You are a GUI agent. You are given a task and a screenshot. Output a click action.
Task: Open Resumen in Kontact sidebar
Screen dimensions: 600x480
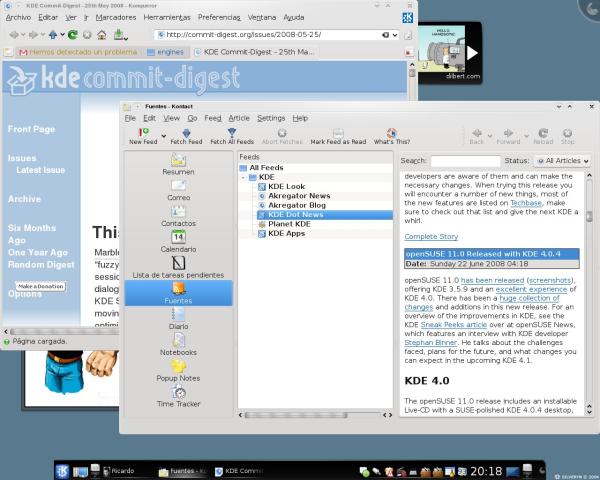click(x=178, y=165)
